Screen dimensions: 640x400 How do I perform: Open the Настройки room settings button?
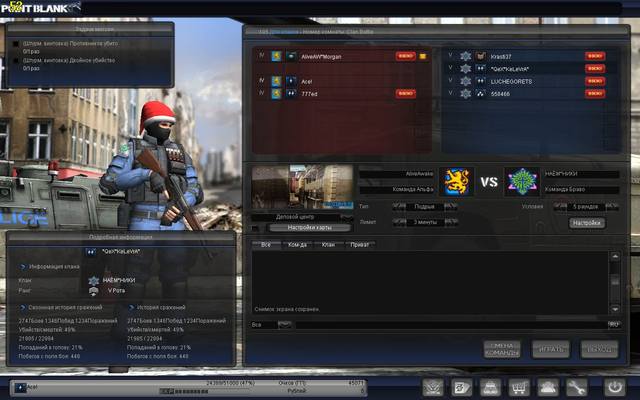coord(587,223)
